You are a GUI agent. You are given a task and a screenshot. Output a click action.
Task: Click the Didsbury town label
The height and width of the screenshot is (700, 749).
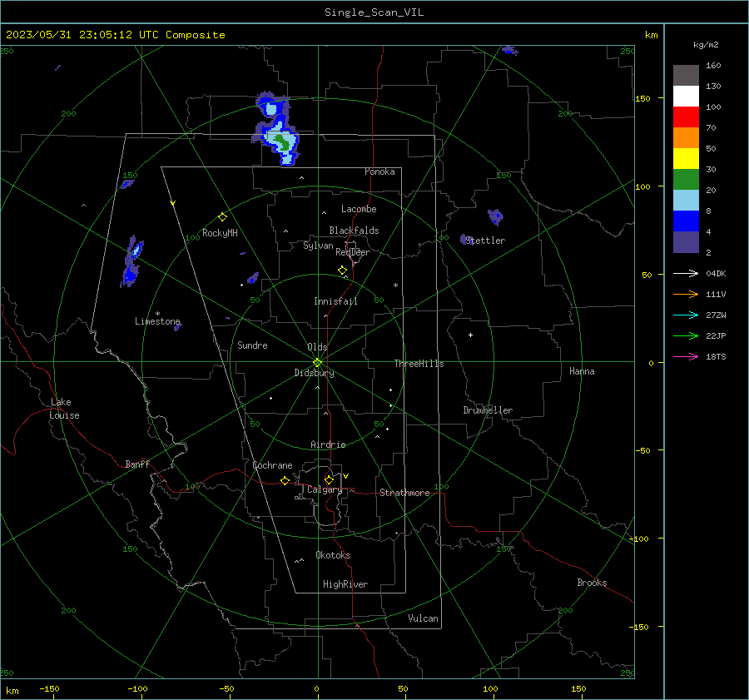pyautogui.click(x=314, y=373)
